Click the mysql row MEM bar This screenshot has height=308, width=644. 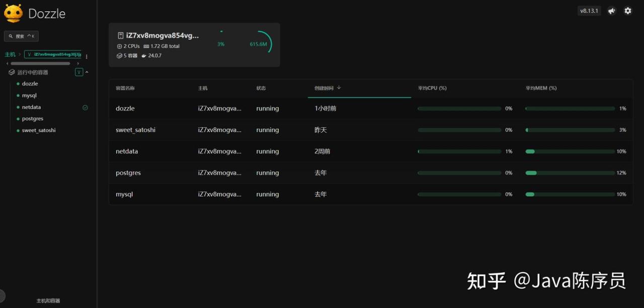[x=570, y=194]
